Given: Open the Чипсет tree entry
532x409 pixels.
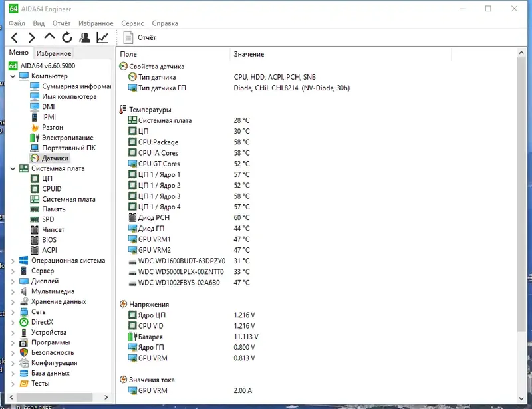Looking at the screenshot, I should [47, 230].
